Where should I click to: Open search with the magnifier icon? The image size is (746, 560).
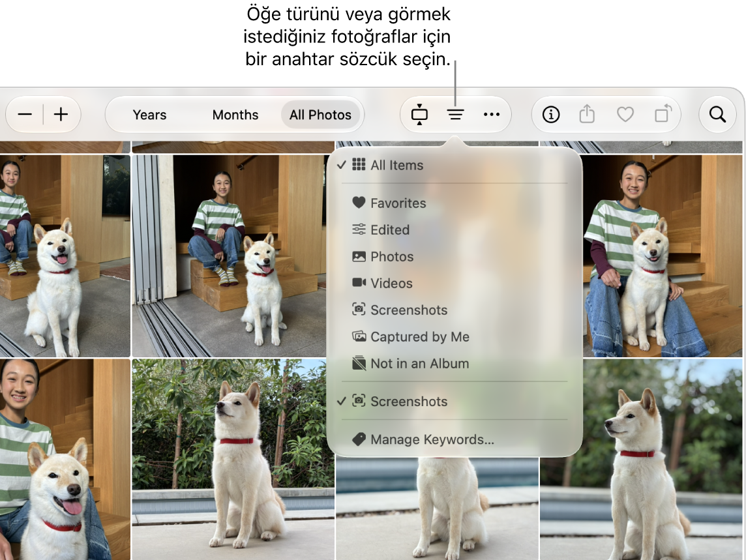pos(718,115)
